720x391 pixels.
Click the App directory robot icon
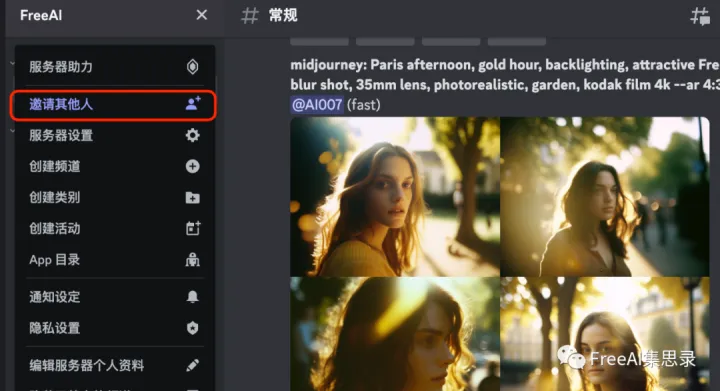tap(192, 260)
